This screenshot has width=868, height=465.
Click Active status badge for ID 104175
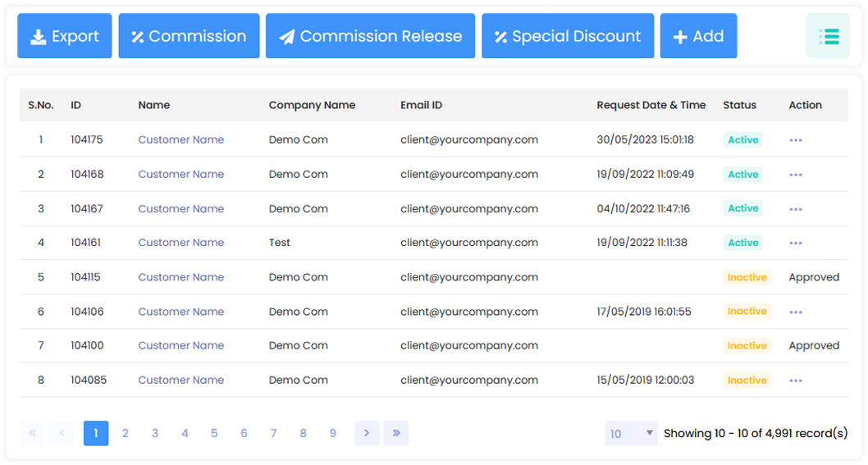tap(742, 140)
